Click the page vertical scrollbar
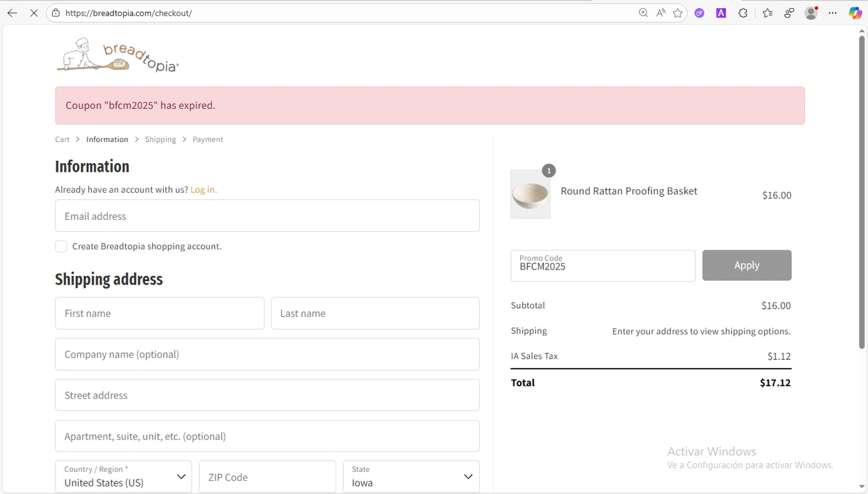This screenshot has width=868, height=494. click(x=862, y=192)
